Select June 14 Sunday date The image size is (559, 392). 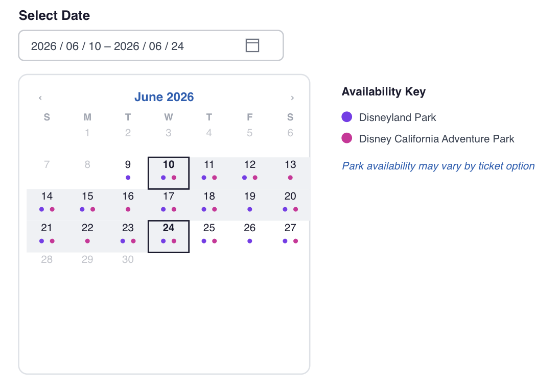click(46, 205)
